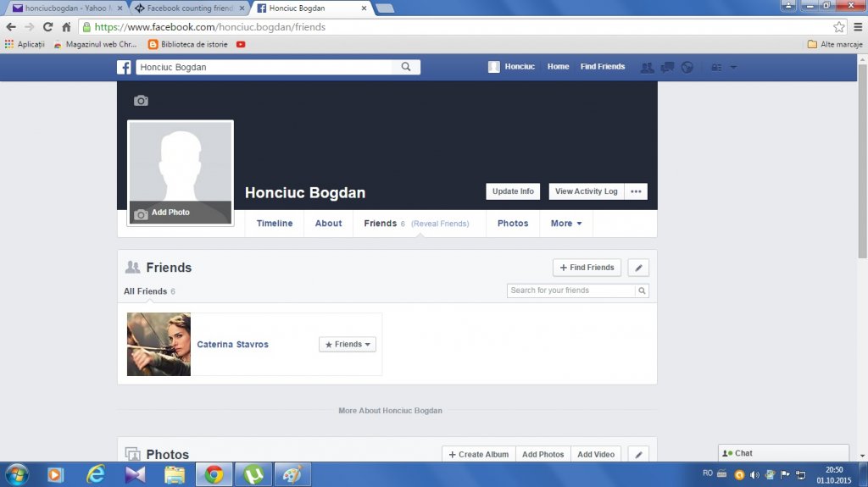868x487 pixels.
Task: Click Add Video button
Action: 596,454
